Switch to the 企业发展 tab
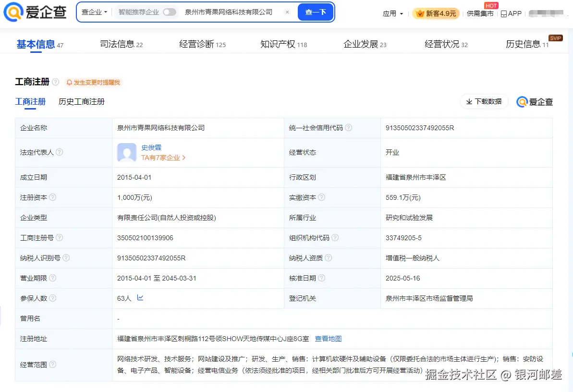The image size is (573, 392). click(x=365, y=44)
